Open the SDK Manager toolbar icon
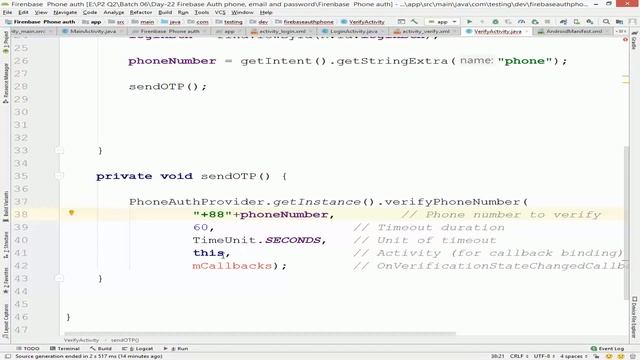Screen dimensions: 640x360 [590, 22]
